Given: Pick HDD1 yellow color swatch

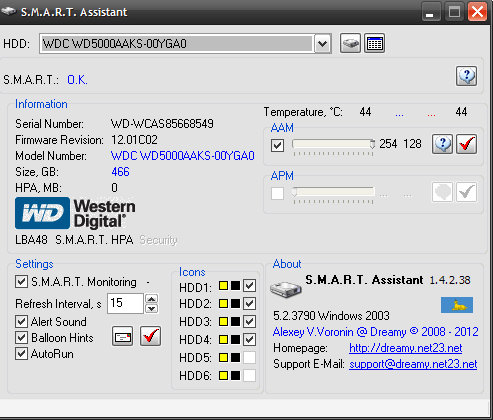Looking at the screenshot, I should coord(223,286).
